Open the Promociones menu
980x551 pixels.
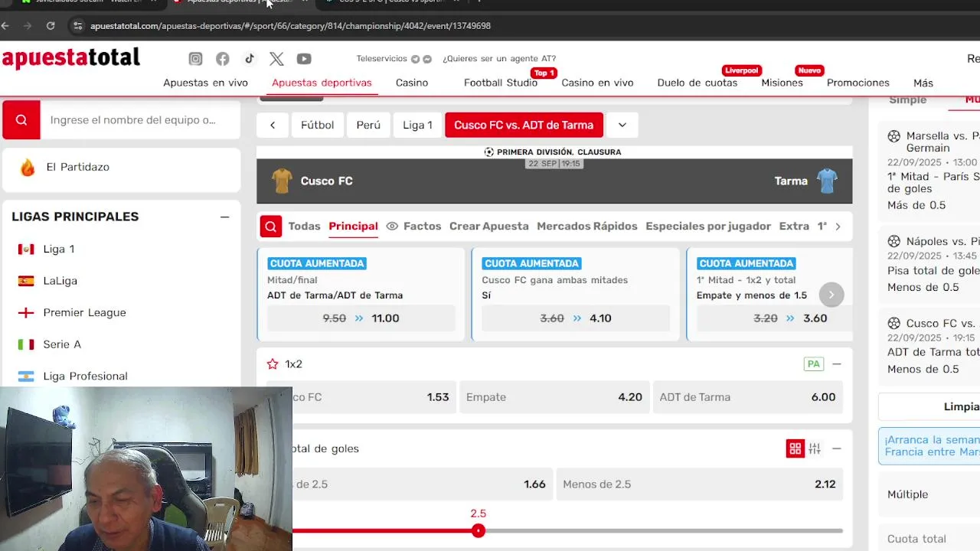(x=858, y=83)
